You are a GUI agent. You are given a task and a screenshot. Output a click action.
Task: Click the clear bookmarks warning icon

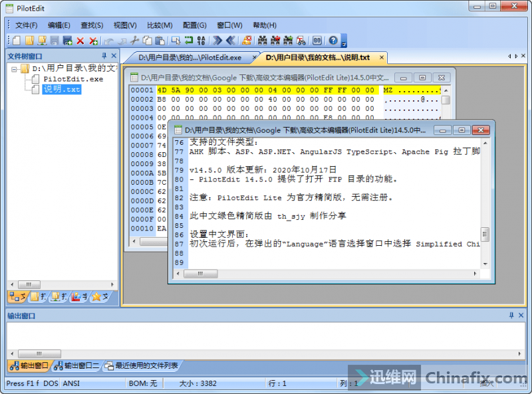(247, 41)
